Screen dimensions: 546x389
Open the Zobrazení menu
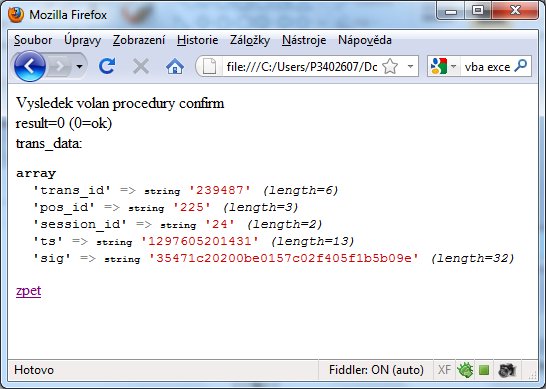click(139, 40)
